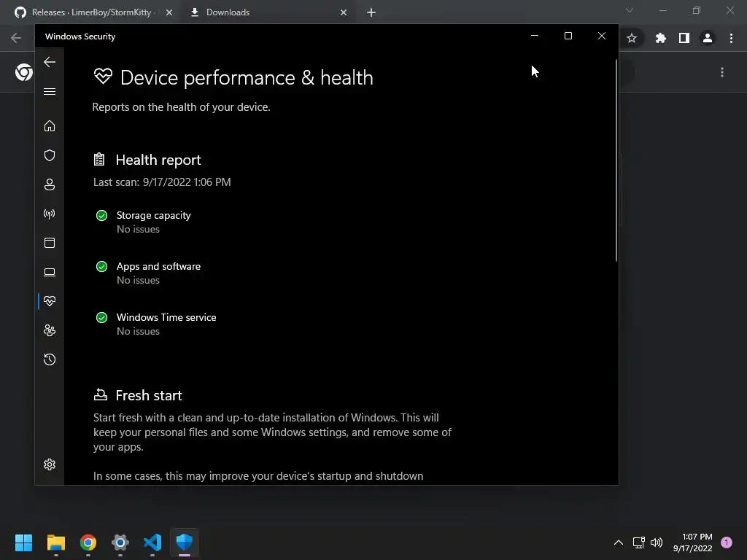Click the Health report clipboard icon
747x560 pixels.
point(99,160)
